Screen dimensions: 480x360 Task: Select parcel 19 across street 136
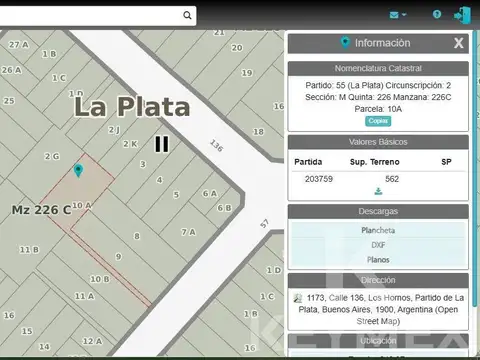point(247,73)
